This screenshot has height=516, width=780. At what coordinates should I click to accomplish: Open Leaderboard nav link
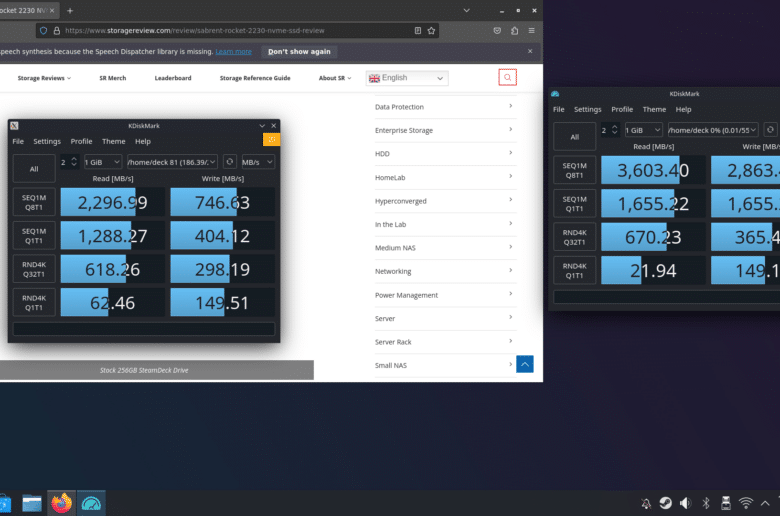pos(173,78)
